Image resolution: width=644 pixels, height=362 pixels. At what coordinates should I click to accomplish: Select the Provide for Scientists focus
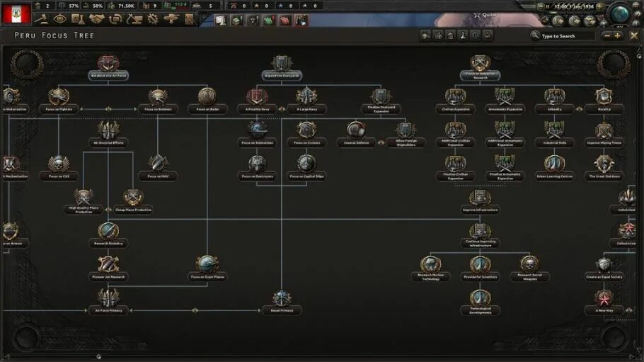click(x=480, y=268)
